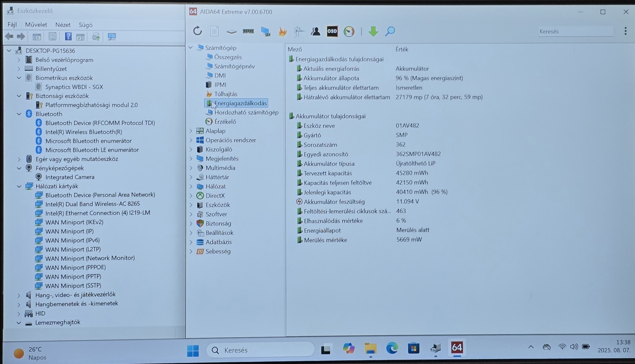Open the Nézet menu
The image size is (635, 364).
coord(63,25)
